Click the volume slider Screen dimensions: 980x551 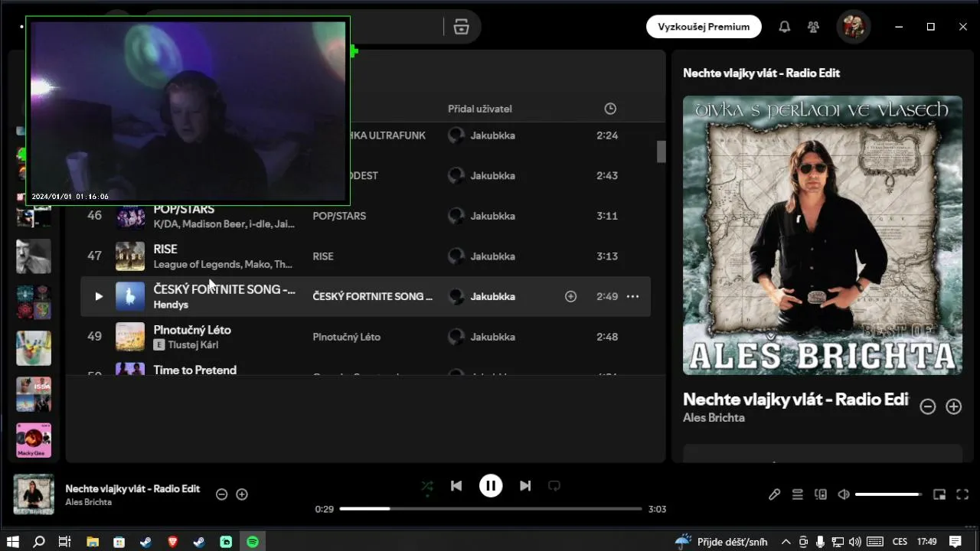(x=888, y=494)
